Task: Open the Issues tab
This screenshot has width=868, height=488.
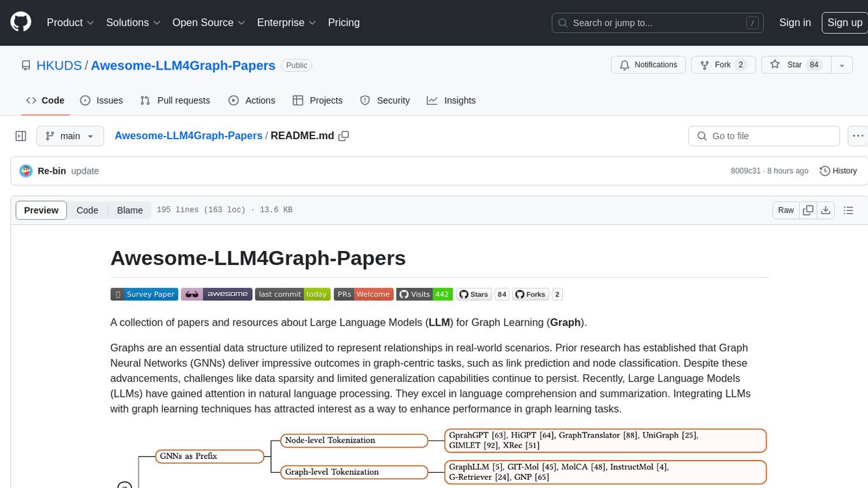Action: pos(101,100)
